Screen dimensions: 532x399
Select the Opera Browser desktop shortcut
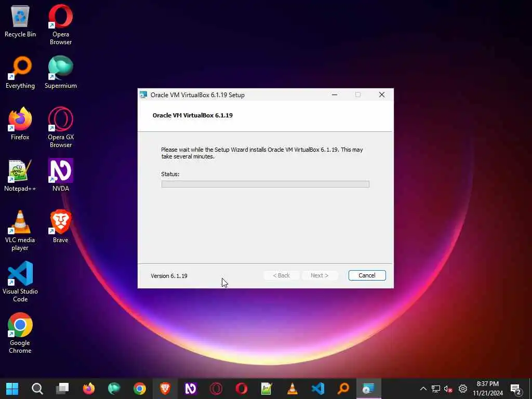pyautogui.click(x=60, y=24)
